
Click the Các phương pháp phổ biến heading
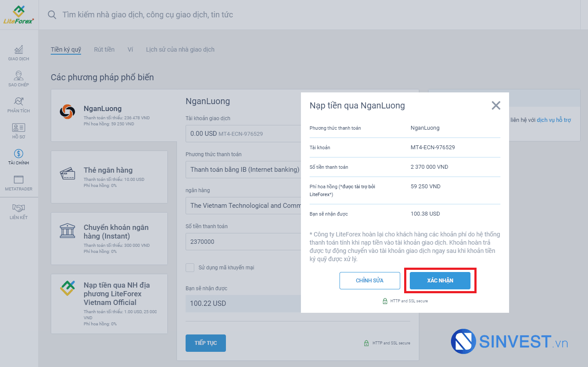102,77
